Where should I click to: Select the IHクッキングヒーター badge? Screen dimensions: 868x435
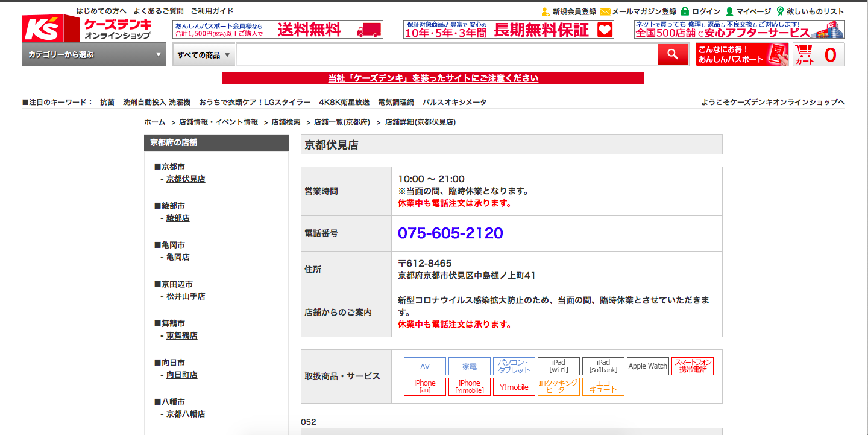559,387
